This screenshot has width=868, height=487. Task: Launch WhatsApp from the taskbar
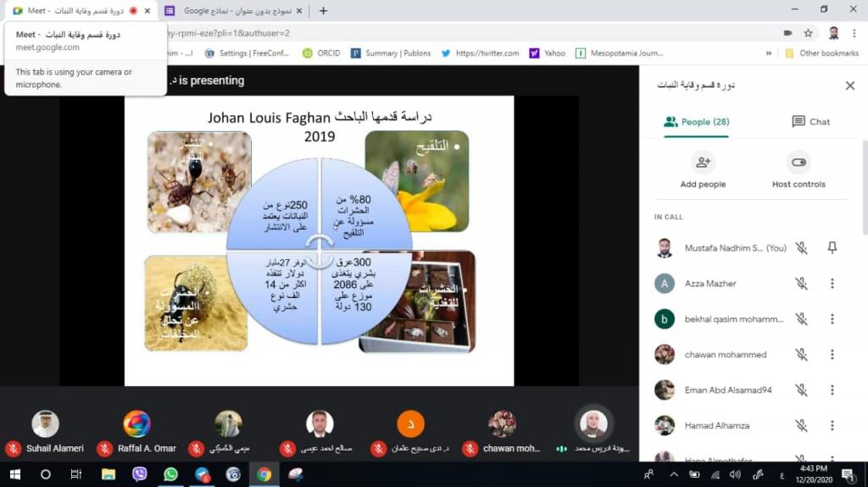[x=170, y=474]
